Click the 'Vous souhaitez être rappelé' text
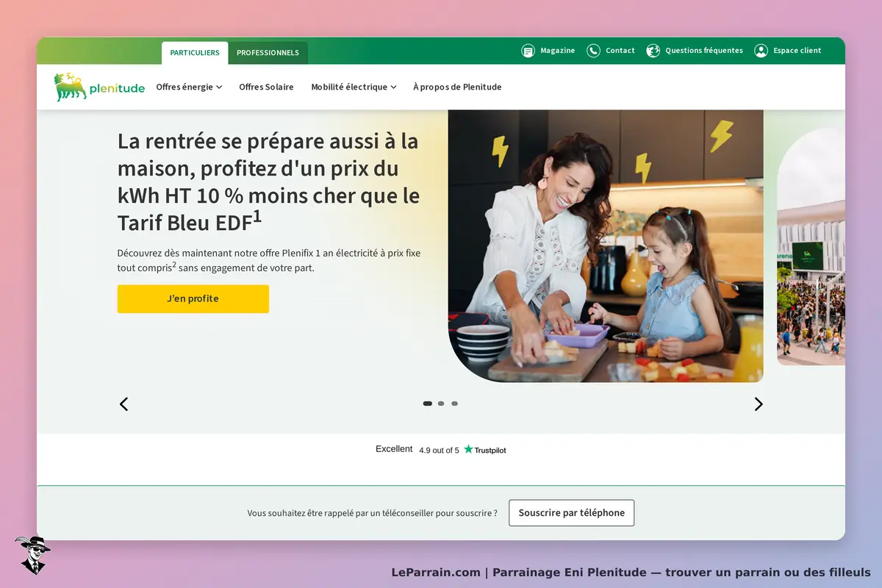Screen dimensions: 882x588 373,513
